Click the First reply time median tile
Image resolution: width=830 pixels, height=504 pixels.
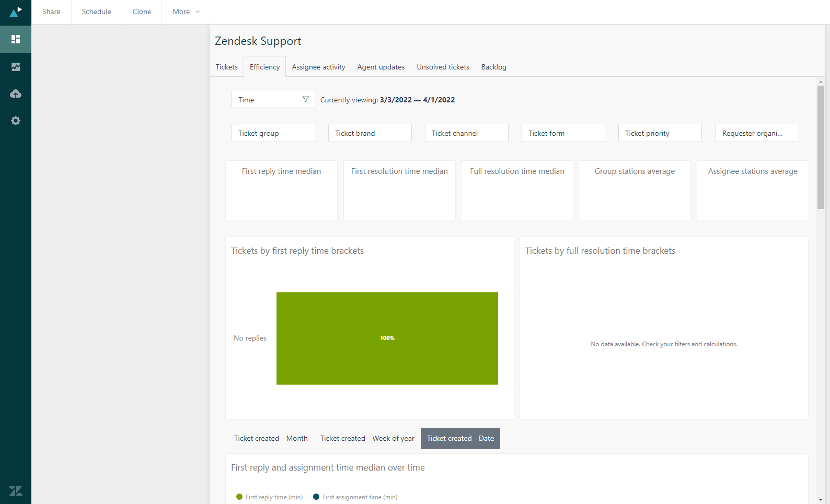281,190
